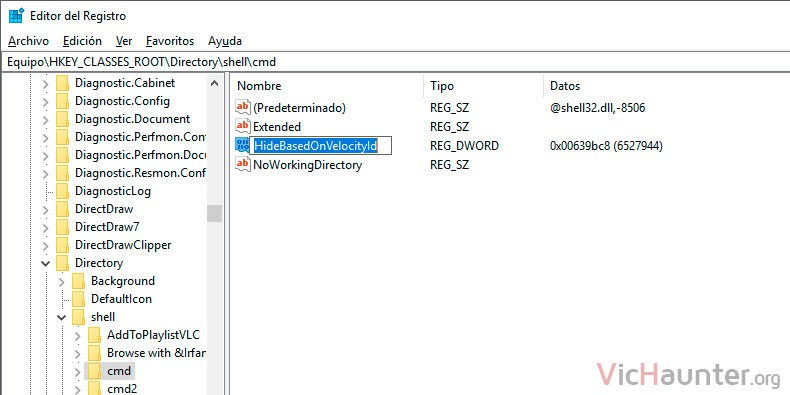Select the Extended value name
This screenshot has width=790, height=395.
pyautogui.click(x=277, y=126)
